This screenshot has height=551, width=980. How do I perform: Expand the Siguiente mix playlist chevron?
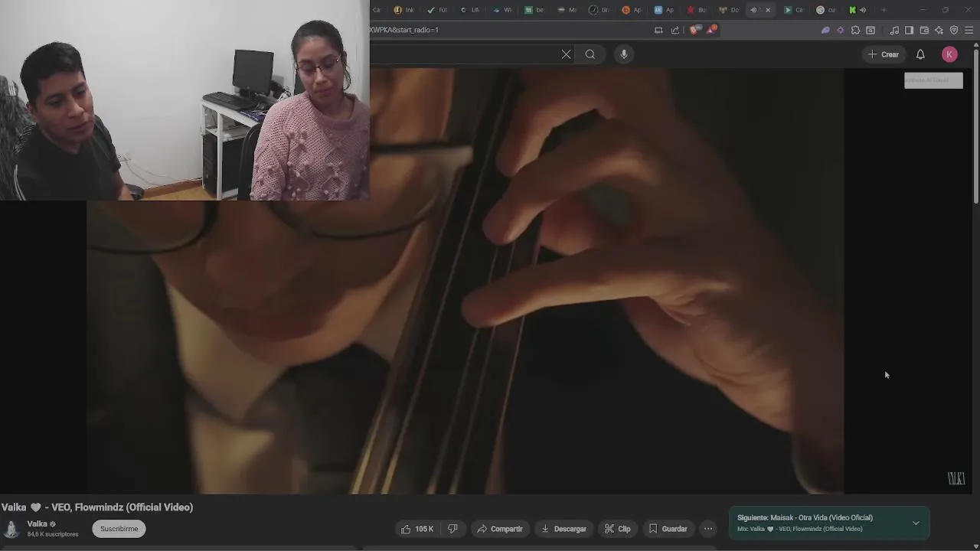point(916,523)
